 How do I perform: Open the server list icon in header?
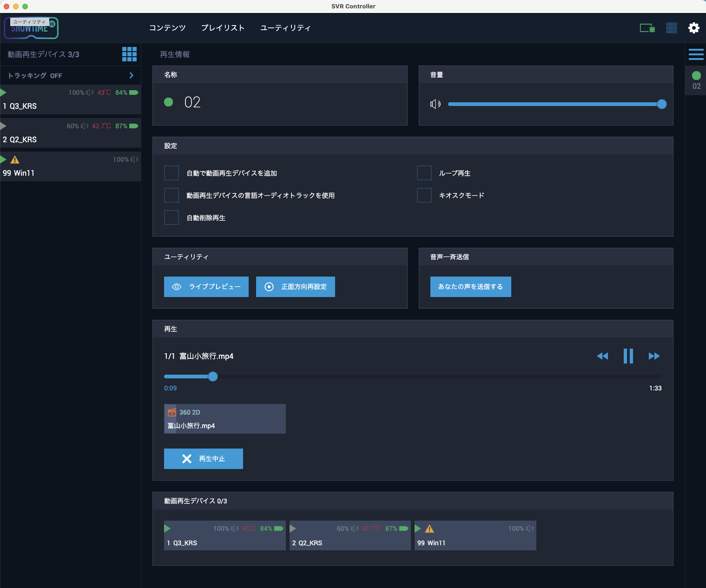(x=672, y=28)
